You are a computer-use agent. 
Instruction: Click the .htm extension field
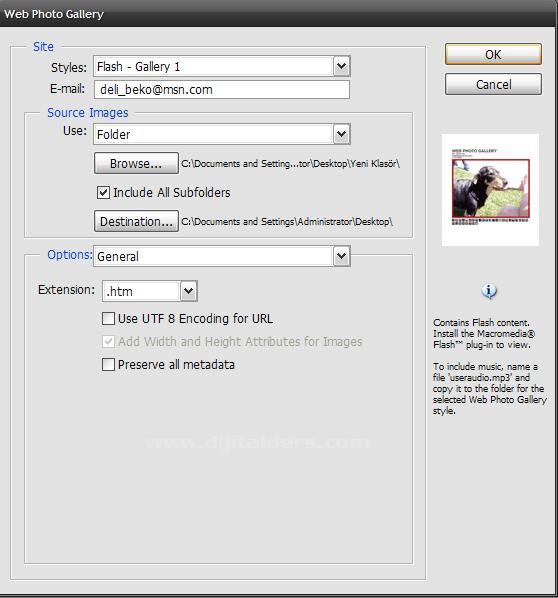[142, 291]
